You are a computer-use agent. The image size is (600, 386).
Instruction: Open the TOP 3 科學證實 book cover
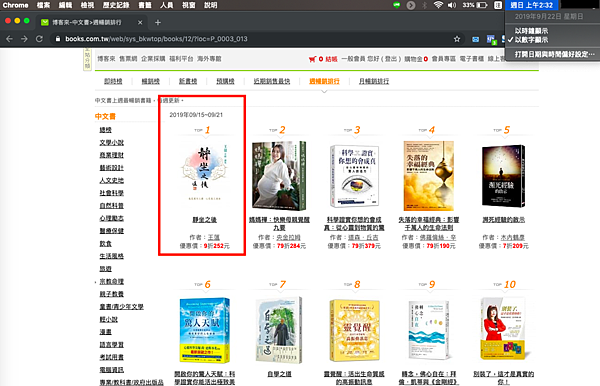354,176
